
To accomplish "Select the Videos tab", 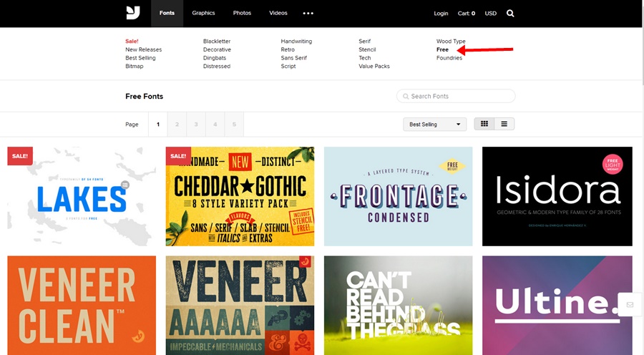I will pyautogui.click(x=278, y=13).
